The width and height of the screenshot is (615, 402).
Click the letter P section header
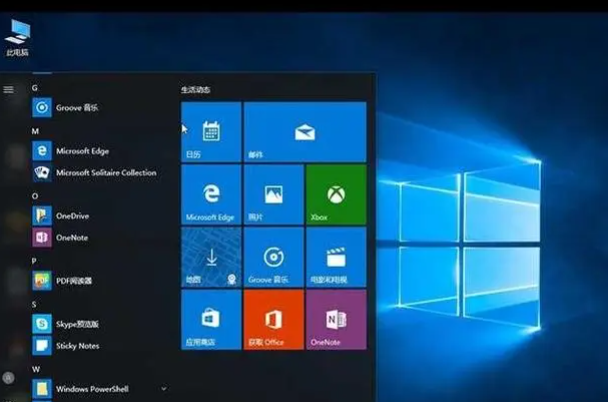(34, 261)
